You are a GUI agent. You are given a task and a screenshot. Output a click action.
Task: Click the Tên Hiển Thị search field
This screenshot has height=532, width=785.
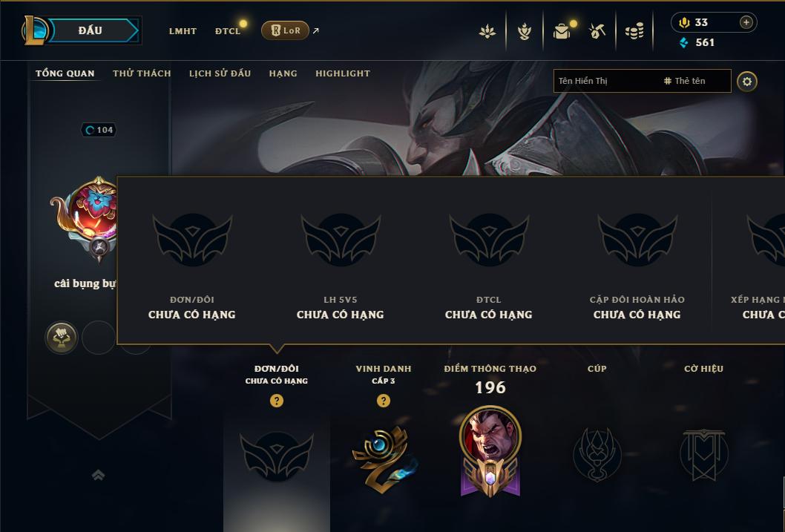(642, 81)
